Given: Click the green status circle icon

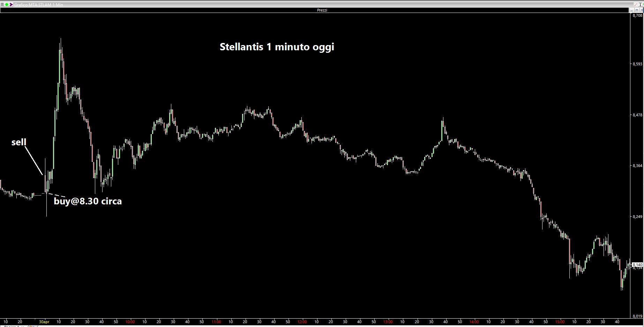Looking at the screenshot, I should click(x=7, y=5).
